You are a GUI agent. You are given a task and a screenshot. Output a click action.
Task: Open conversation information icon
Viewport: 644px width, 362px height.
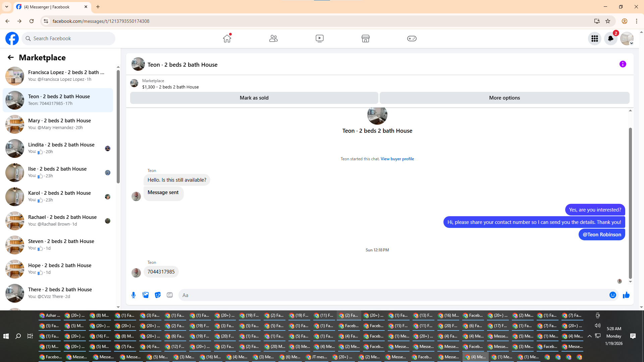[x=623, y=64]
